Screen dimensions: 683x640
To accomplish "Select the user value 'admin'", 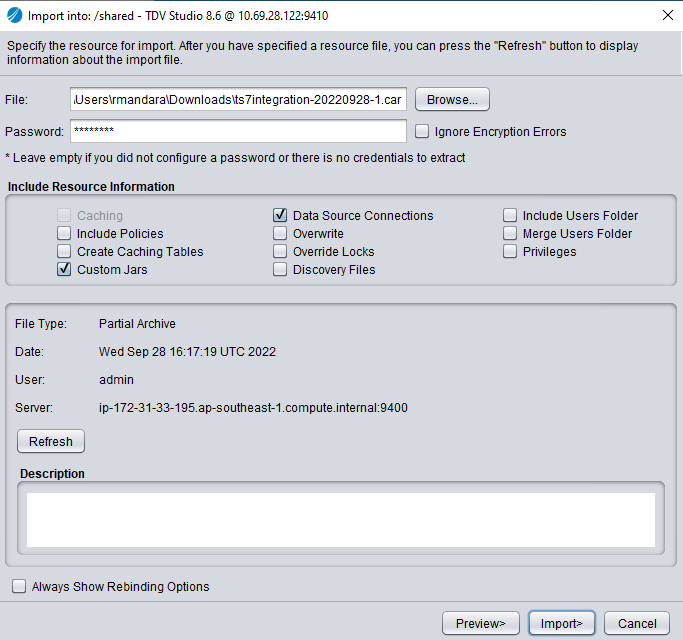I will [x=116, y=379].
